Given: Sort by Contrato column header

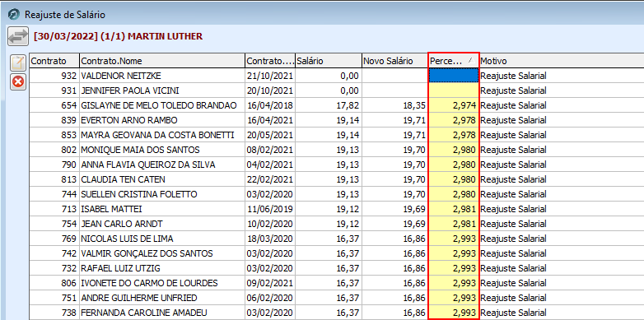Looking at the screenshot, I should [x=54, y=61].
